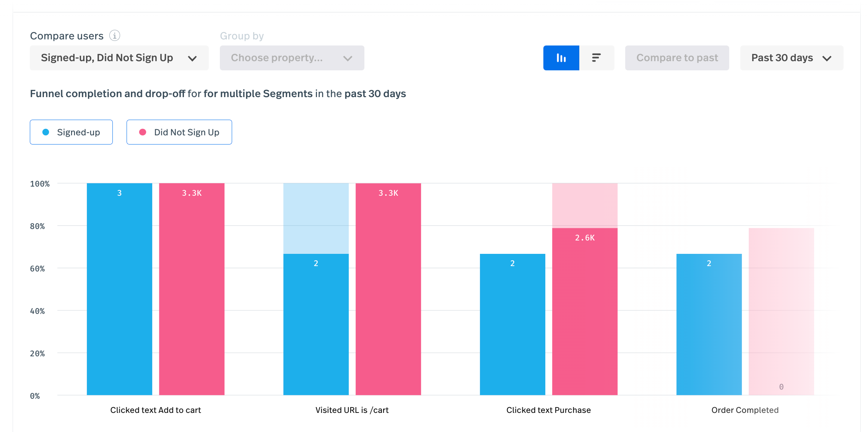Click the pink Did Not Sign Up dot
Screen dimensions: 868x432
pyautogui.click(x=143, y=132)
